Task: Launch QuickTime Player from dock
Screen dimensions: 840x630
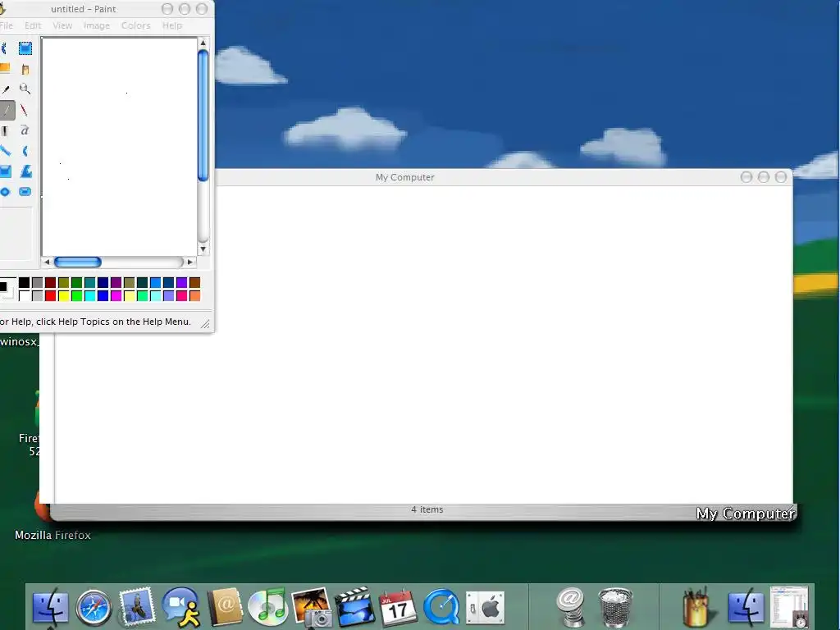Action: point(441,607)
